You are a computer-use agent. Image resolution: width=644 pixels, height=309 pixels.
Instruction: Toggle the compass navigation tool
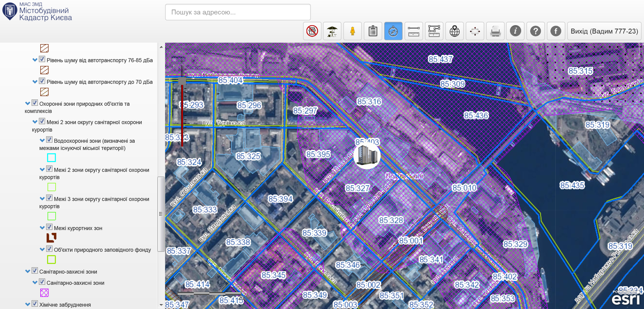(393, 31)
